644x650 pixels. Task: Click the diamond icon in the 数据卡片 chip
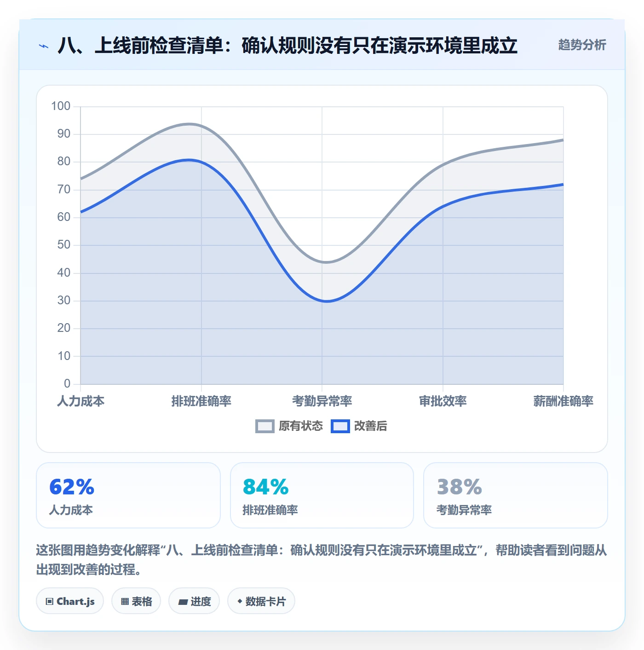tap(240, 601)
